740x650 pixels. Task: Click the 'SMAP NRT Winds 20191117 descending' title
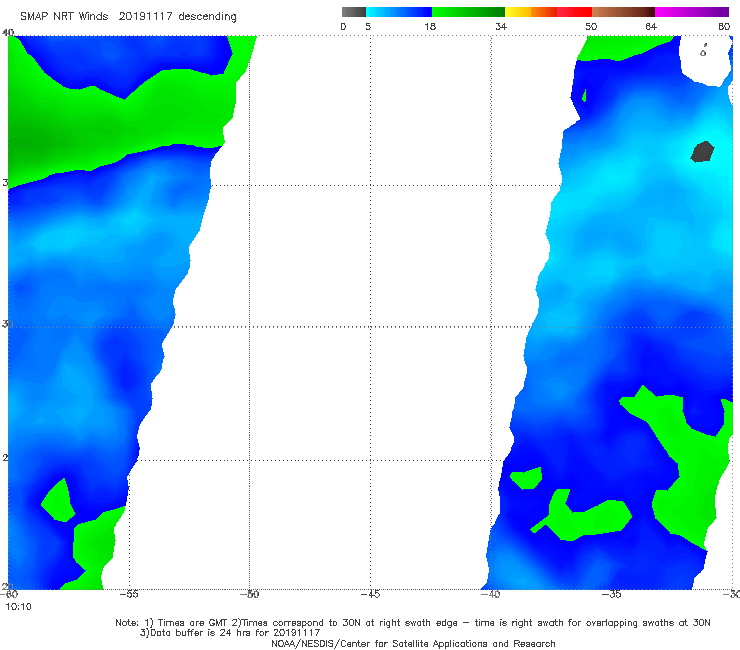pyautogui.click(x=128, y=17)
